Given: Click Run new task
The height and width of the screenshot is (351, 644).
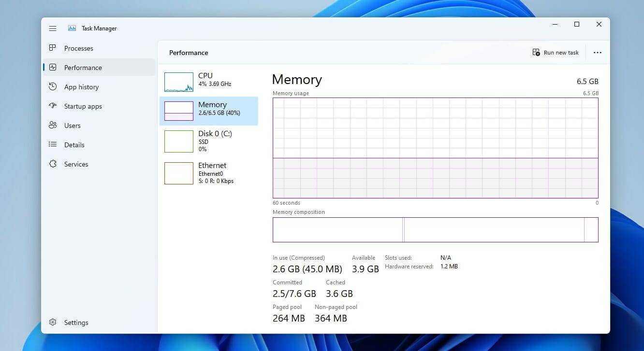Looking at the screenshot, I should [555, 52].
